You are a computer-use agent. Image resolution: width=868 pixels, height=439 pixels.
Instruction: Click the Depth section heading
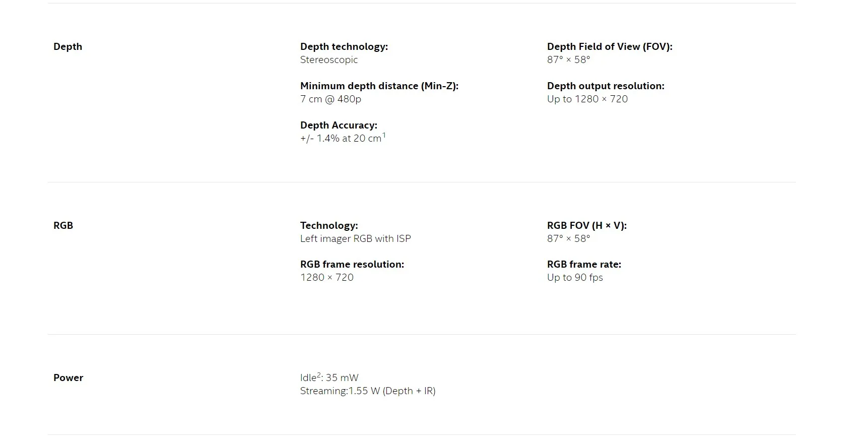pyautogui.click(x=68, y=46)
